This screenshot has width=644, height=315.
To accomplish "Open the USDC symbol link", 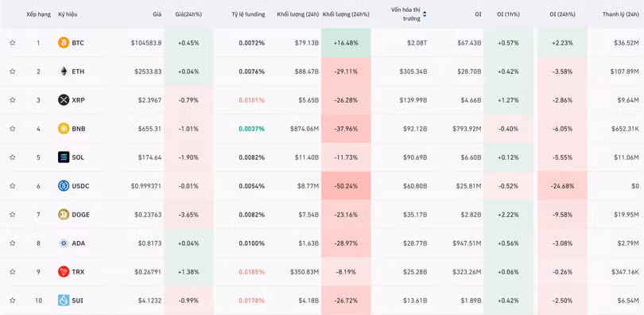I will point(80,185).
